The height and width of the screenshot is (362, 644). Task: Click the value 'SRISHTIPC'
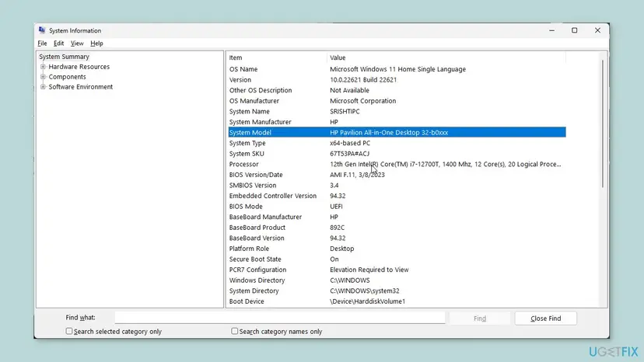coord(345,111)
